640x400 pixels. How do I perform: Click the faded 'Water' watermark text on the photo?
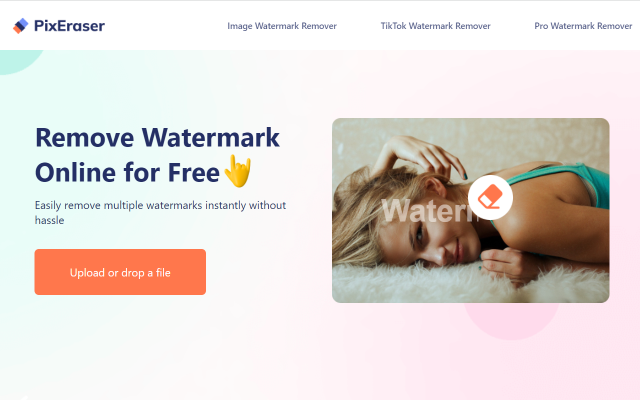pyautogui.click(x=427, y=211)
